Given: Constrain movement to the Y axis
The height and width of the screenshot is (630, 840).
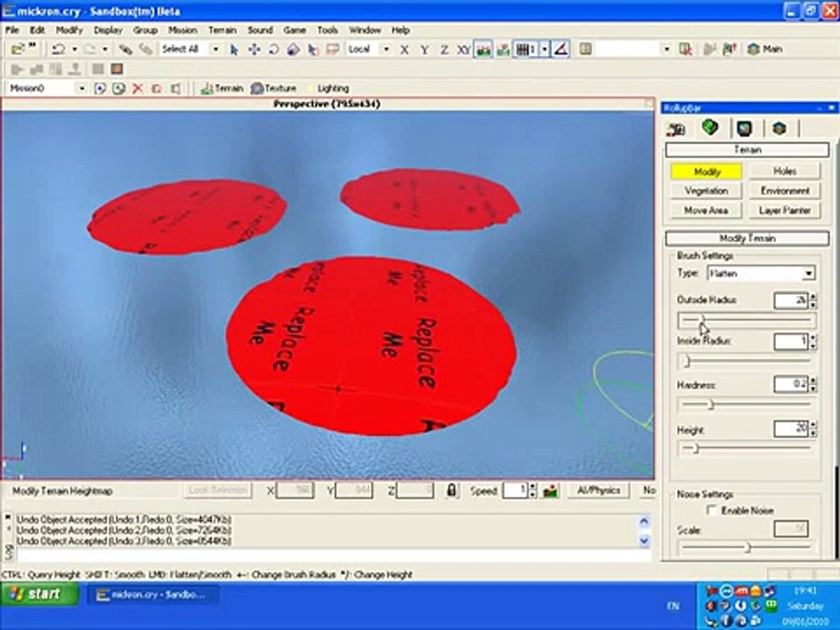Looking at the screenshot, I should [425, 50].
